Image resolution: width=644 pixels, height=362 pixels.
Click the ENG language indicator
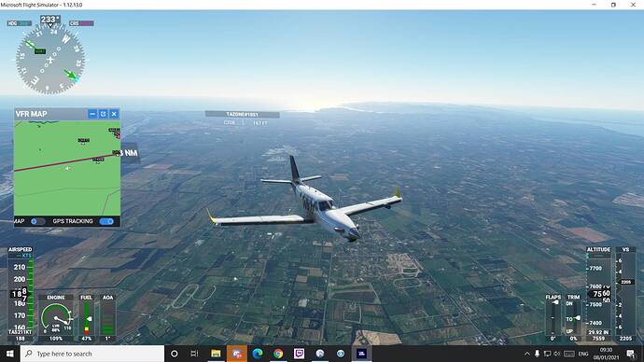(583, 354)
